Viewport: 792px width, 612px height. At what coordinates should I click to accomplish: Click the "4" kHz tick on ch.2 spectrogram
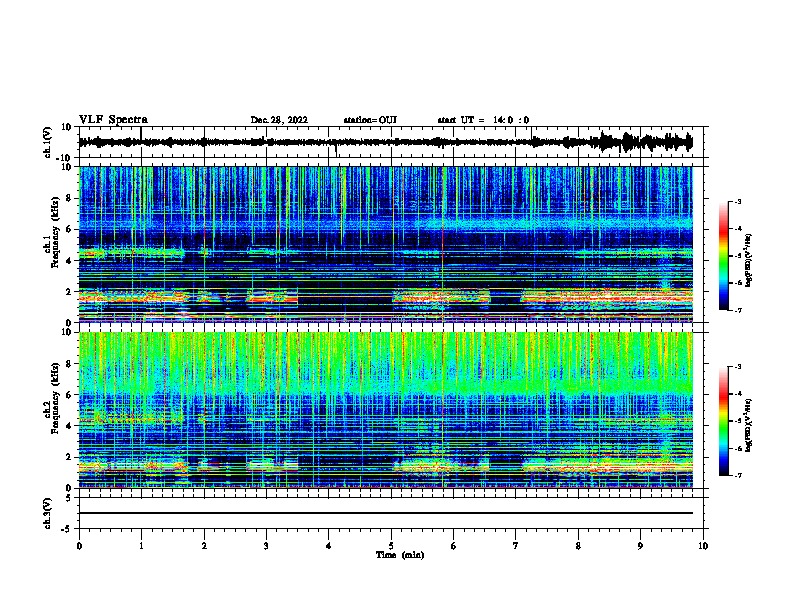point(70,426)
